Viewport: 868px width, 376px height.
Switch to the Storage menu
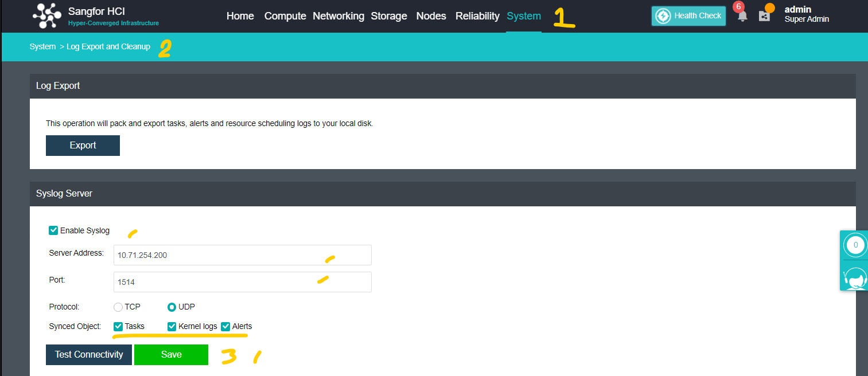(x=389, y=16)
